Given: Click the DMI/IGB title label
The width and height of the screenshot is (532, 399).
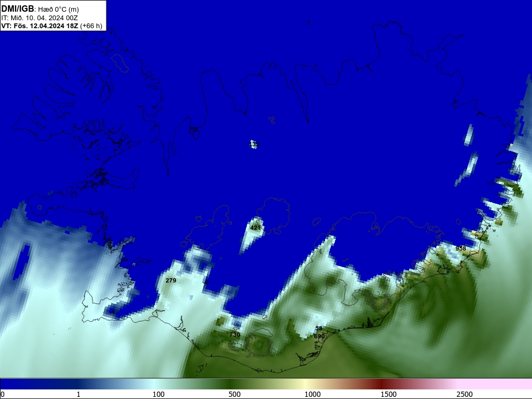Looking at the screenshot, I should point(18,9).
